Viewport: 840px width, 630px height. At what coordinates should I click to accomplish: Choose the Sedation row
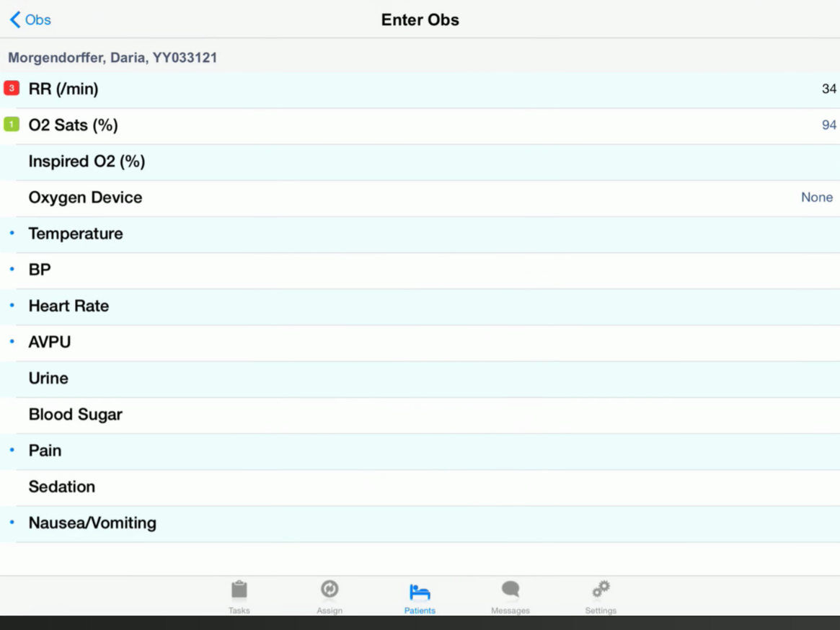click(420, 487)
